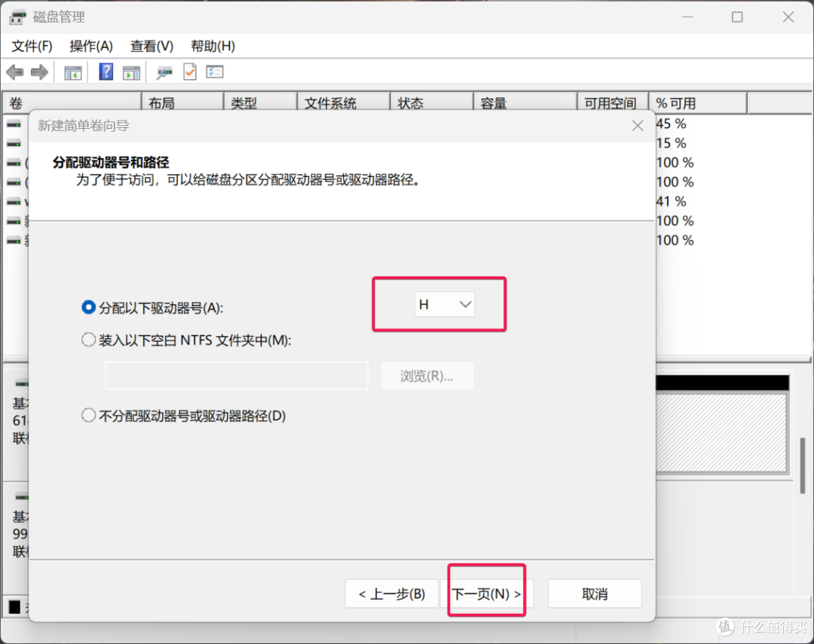Click the show/hide console tree icon
814x644 pixels.
pyautogui.click(x=72, y=72)
